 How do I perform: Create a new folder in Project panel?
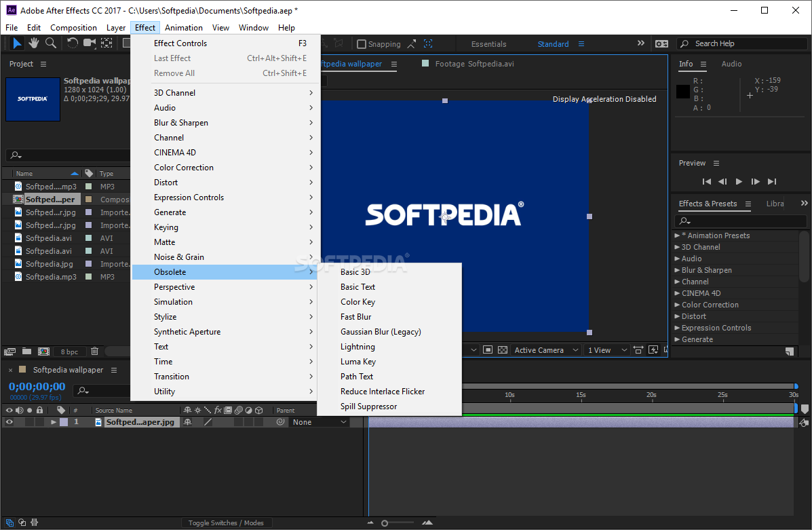coord(27,352)
